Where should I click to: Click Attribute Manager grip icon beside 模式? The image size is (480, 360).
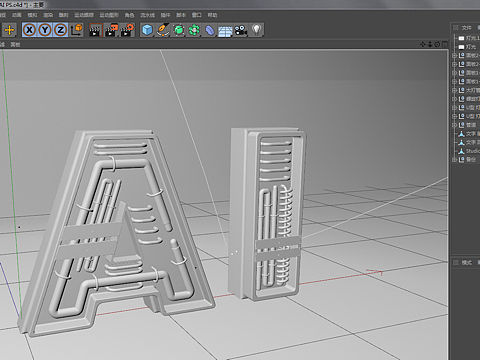[456, 263]
